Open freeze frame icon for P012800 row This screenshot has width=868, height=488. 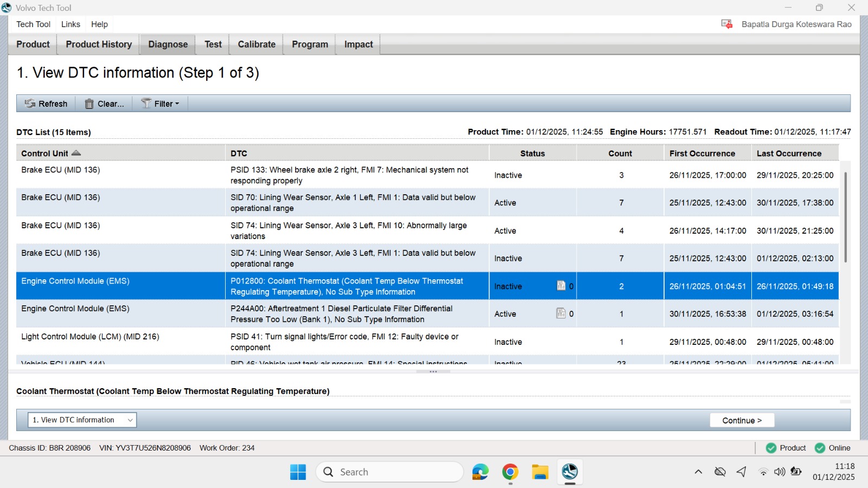[561, 286]
